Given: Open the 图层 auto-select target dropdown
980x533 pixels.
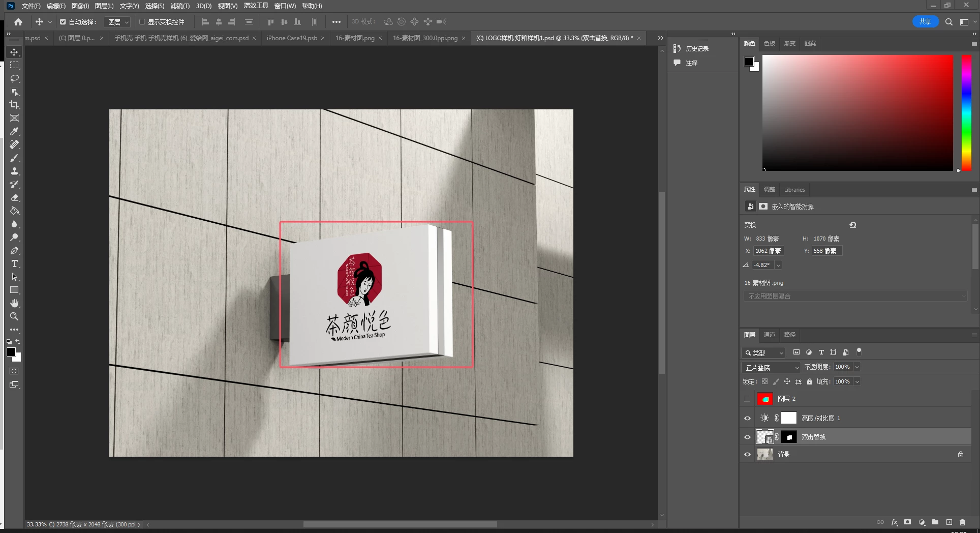Looking at the screenshot, I should coord(118,22).
